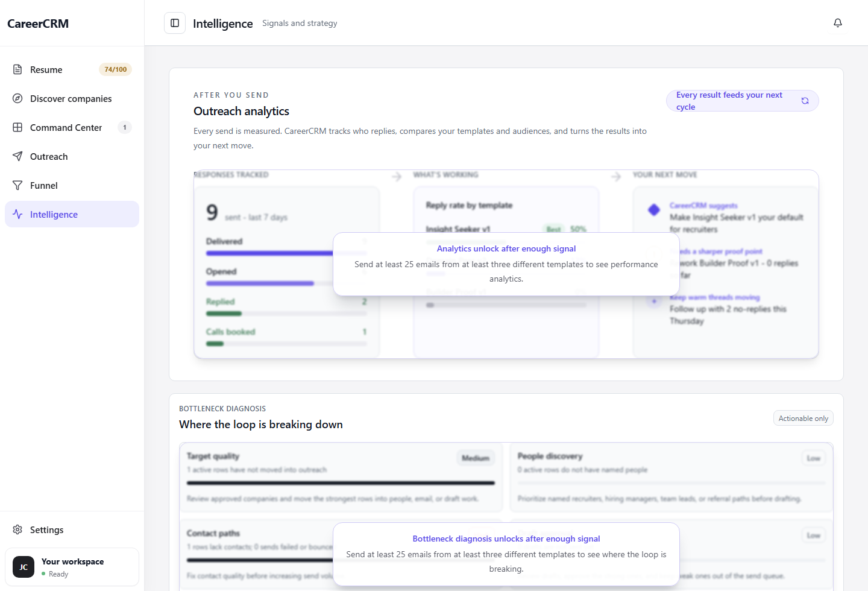Image resolution: width=868 pixels, height=591 pixels.
Task: Click the 'People discovery' card title
Action: pos(550,456)
